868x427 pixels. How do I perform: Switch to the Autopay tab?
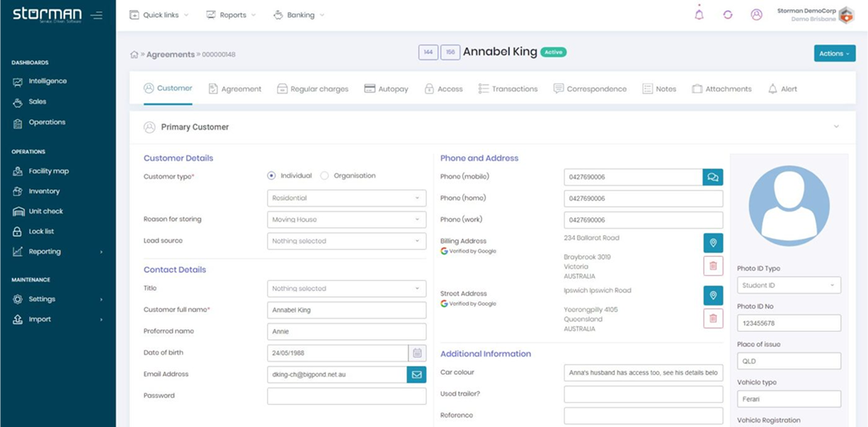click(386, 89)
